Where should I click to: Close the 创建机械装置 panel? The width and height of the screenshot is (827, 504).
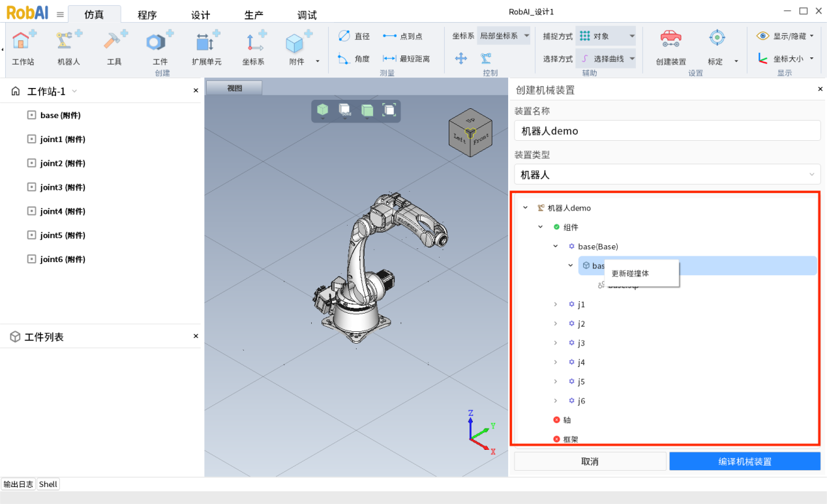[820, 89]
